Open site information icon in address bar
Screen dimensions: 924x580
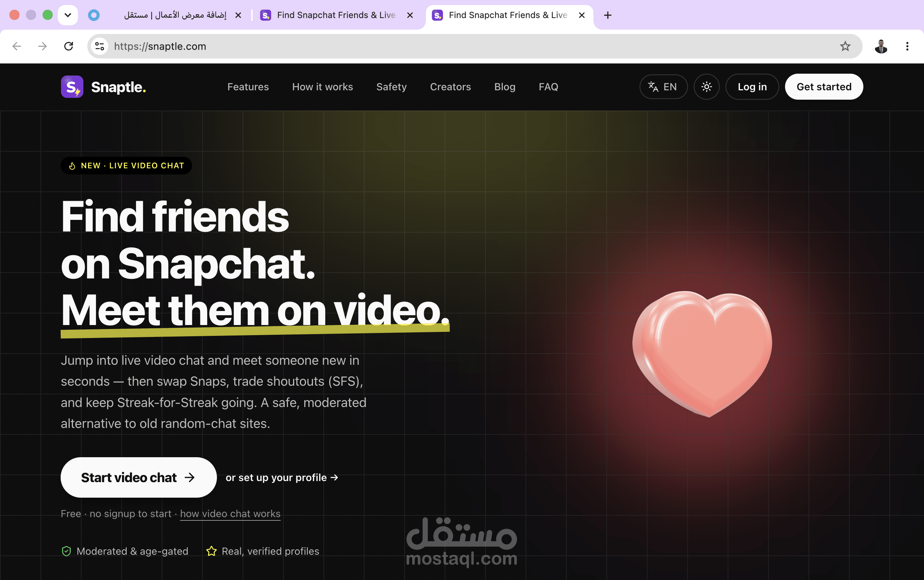100,47
